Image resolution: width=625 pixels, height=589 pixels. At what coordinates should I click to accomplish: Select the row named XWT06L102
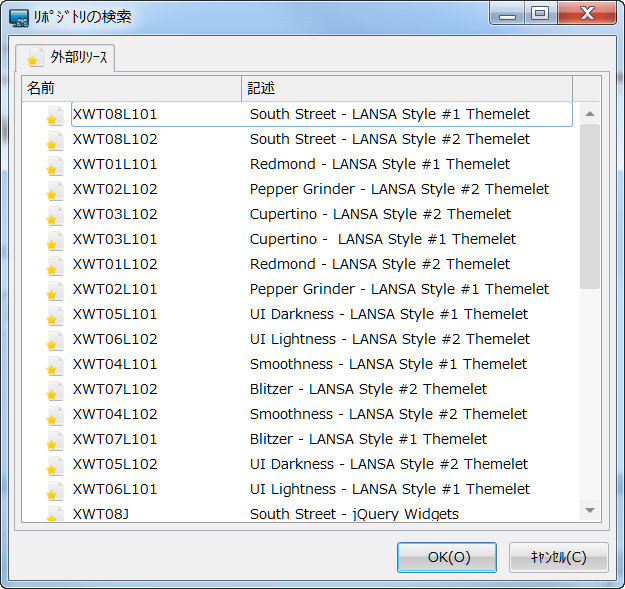[x=297, y=339]
